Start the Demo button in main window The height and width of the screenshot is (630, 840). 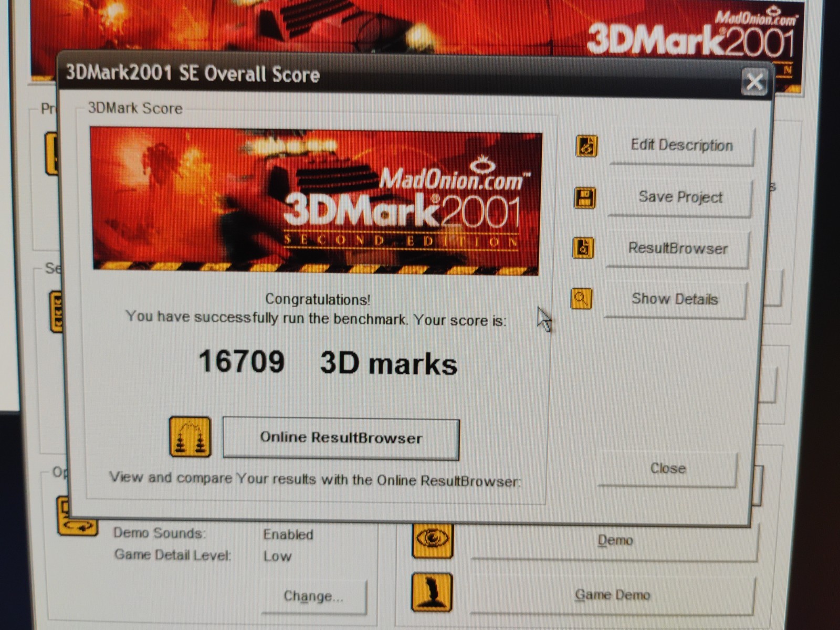[615, 540]
